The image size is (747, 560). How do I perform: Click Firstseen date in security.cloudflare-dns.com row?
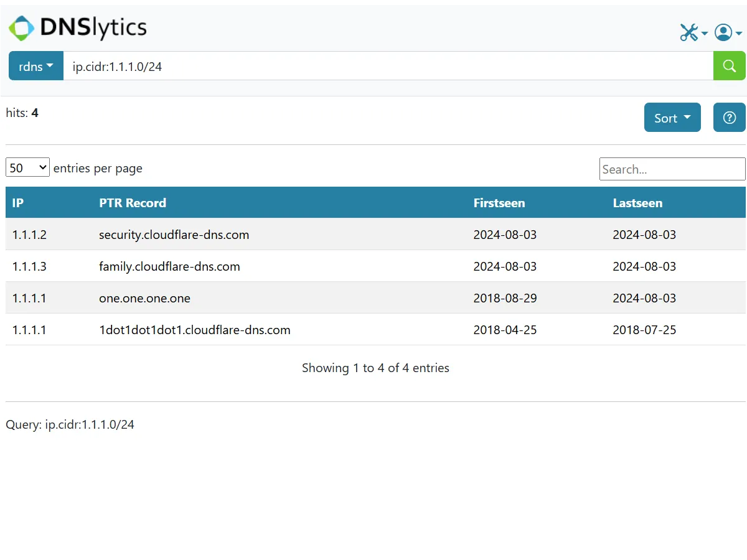(505, 235)
